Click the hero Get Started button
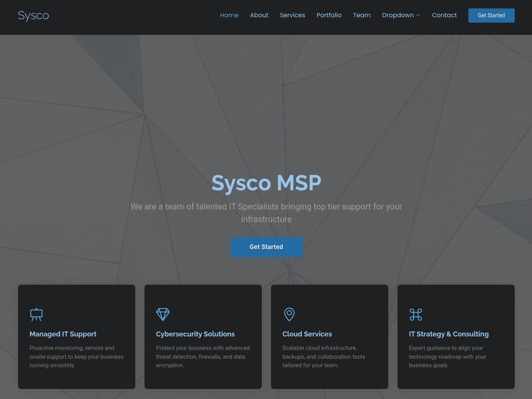Image resolution: width=532 pixels, height=399 pixels. coord(266,247)
